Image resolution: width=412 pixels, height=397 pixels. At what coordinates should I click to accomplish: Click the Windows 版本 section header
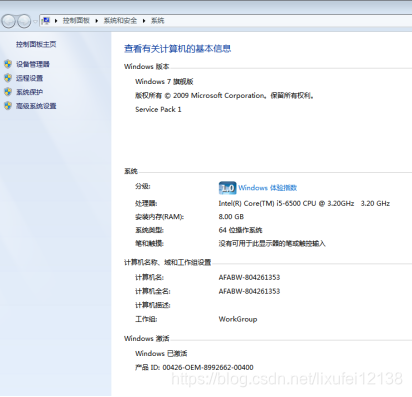pyautogui.click(x=147, y=67)
